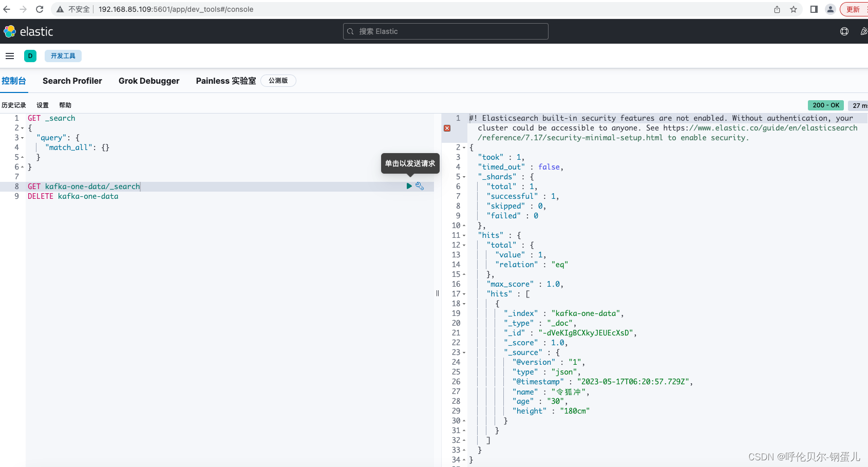Click the "took" : 1 response line
The height and width of the screenshot is (467, 868).
[501, 157]
